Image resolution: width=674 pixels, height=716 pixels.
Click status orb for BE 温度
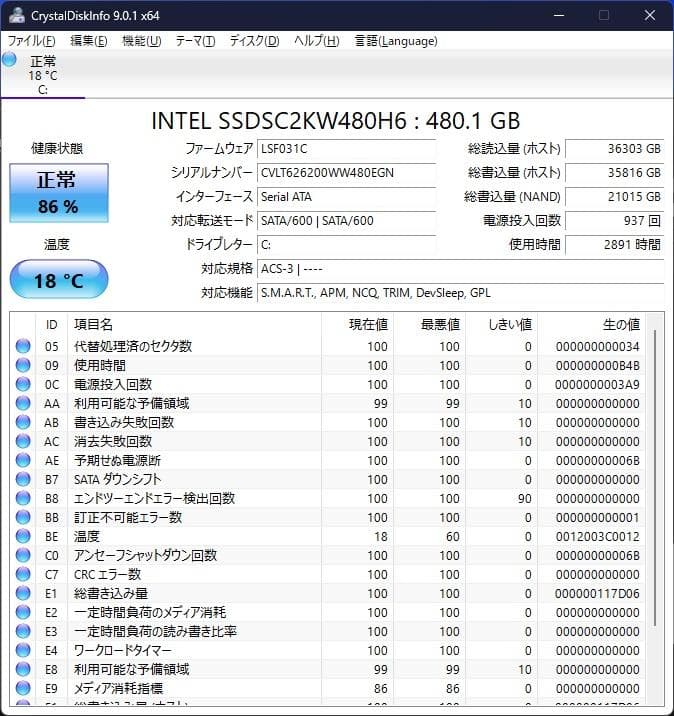[x=23, y=536]
